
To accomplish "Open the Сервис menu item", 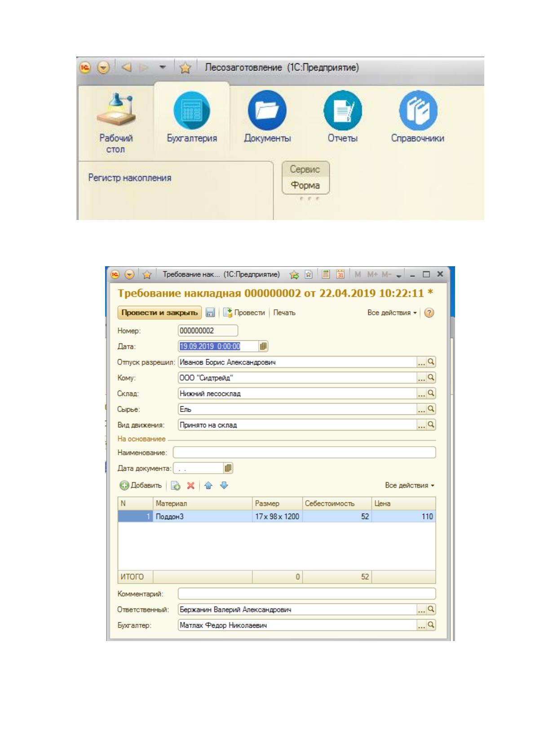I will (305, 169).
